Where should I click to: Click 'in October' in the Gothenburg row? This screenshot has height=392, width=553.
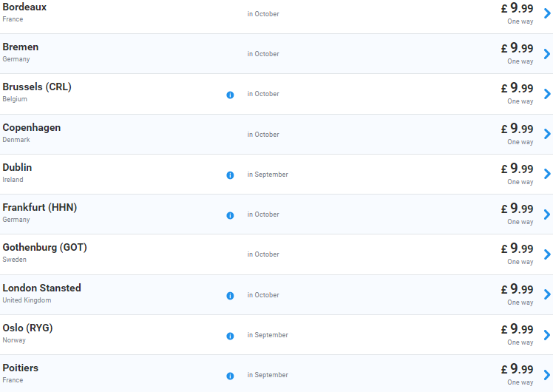tap(263, 254)
